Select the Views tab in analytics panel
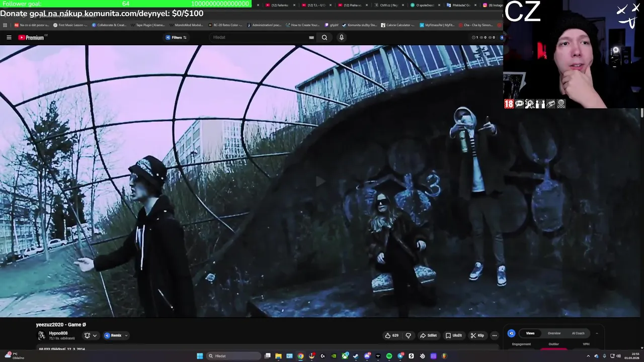This screenshot has height=362, width=644. [x=530, y=333]
